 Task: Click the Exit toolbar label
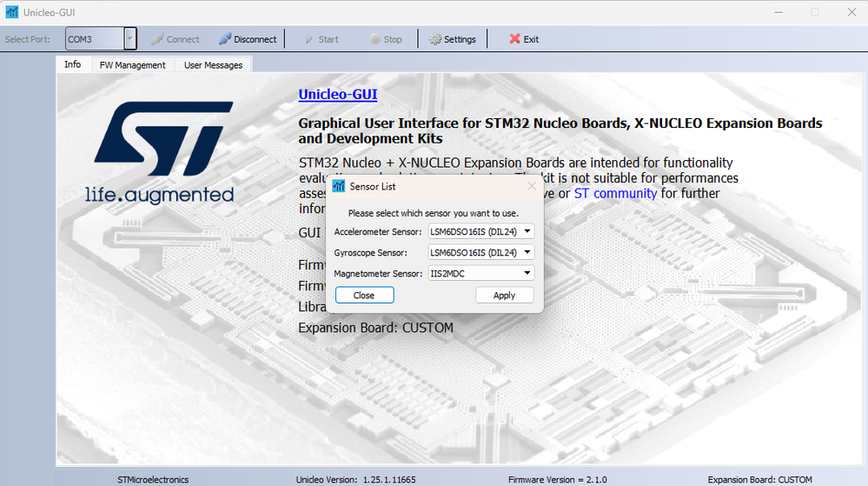[531, 39]
